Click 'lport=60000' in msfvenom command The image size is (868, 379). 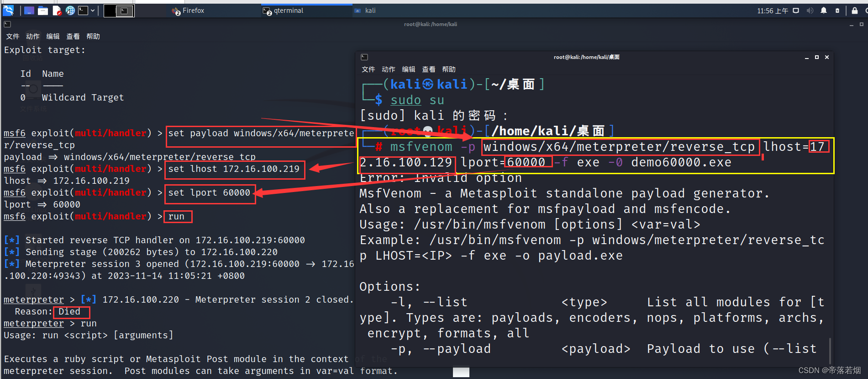(503, 162)
